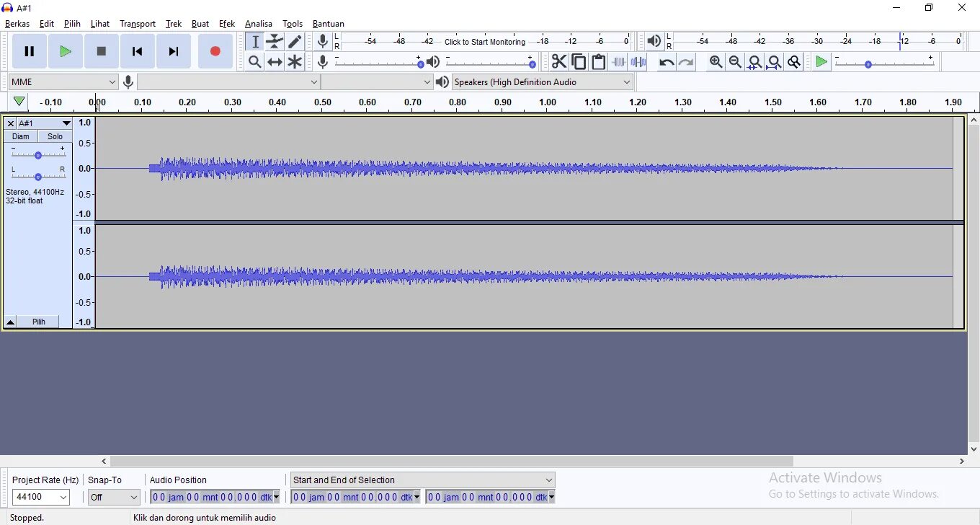Click the recording meter microphone icon
Image resolution: width=980 pixels, height=525 pixels.
coord(323,42)
